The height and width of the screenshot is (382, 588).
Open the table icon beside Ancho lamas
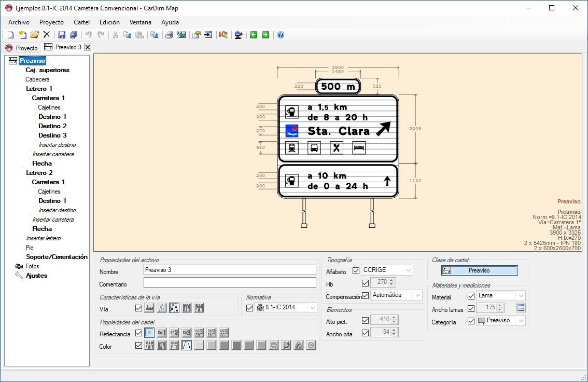521,308
